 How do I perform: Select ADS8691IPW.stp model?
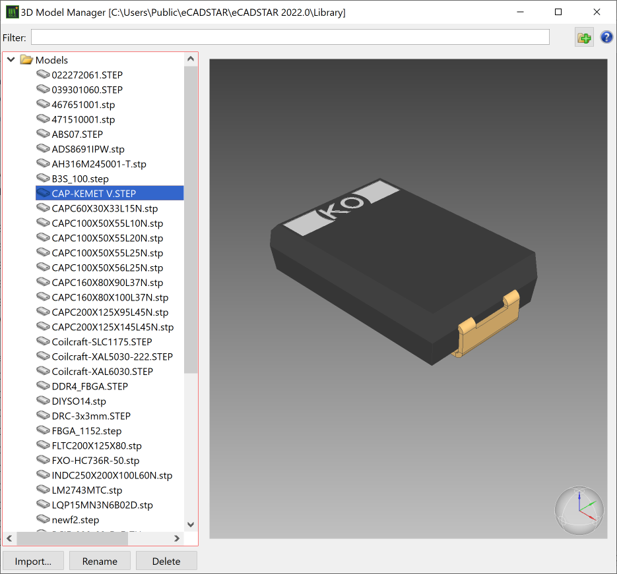pyautogui.click(x=88, y=149)
